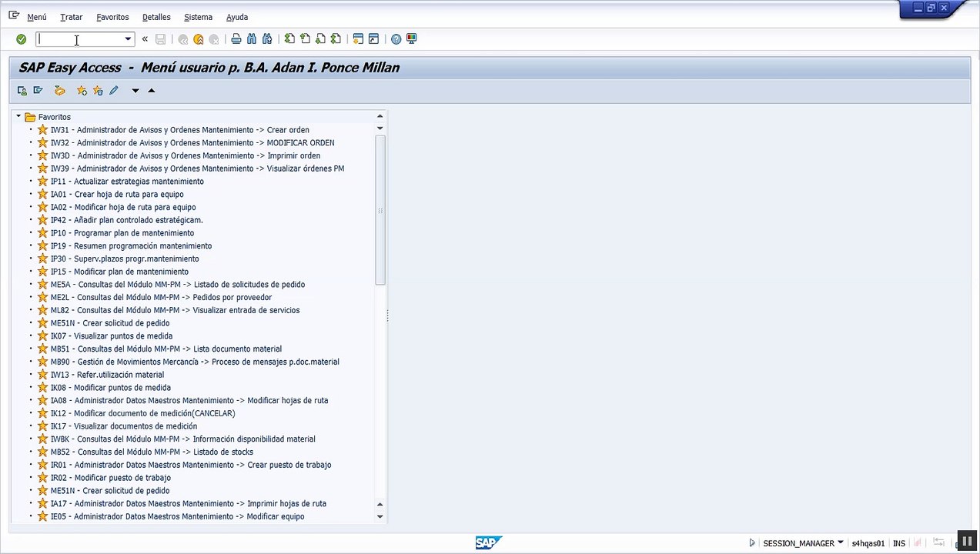Click the green Enter checkmark icon
Image resolution: width=980 pixels, height=554 pixels.
[21, 39]
